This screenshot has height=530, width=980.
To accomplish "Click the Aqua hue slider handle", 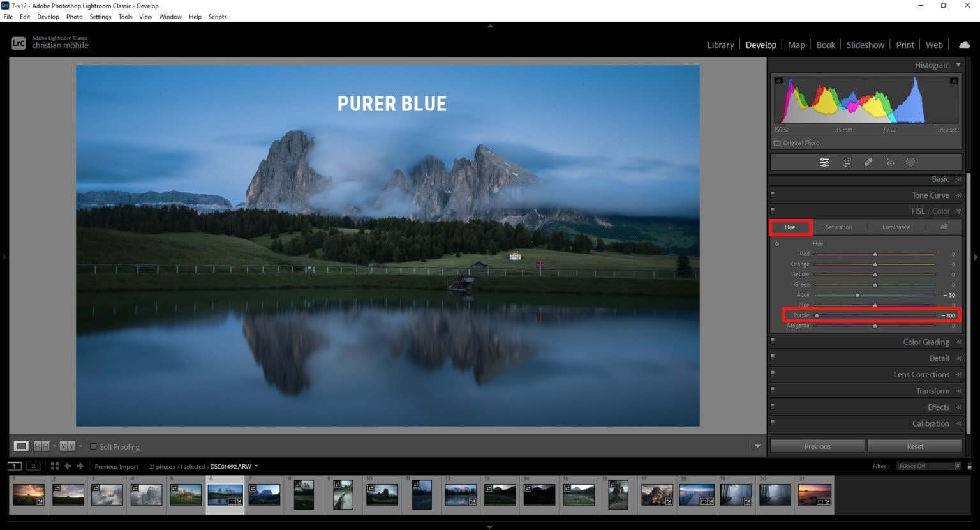I will 857,295.
